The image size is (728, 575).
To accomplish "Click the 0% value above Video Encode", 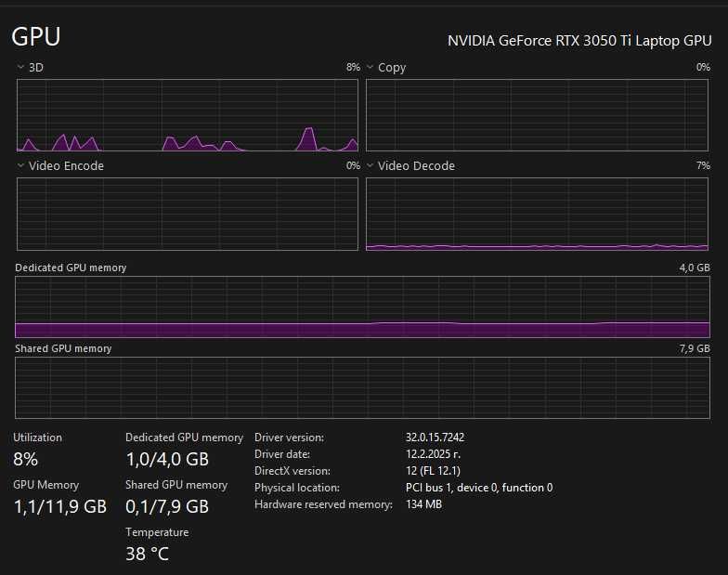I will pyautogui.click(x=353, y=165).
